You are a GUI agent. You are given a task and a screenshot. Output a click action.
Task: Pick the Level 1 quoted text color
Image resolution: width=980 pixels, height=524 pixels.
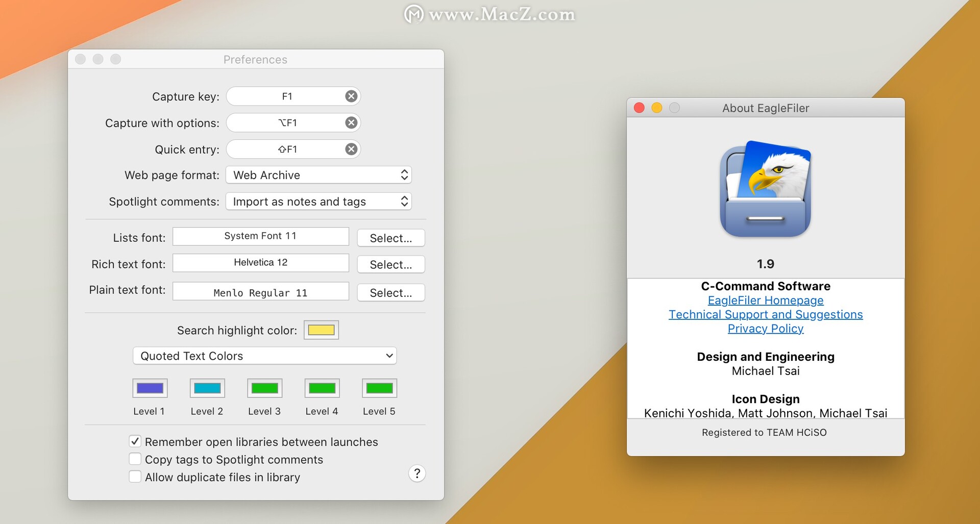(150, 388)
